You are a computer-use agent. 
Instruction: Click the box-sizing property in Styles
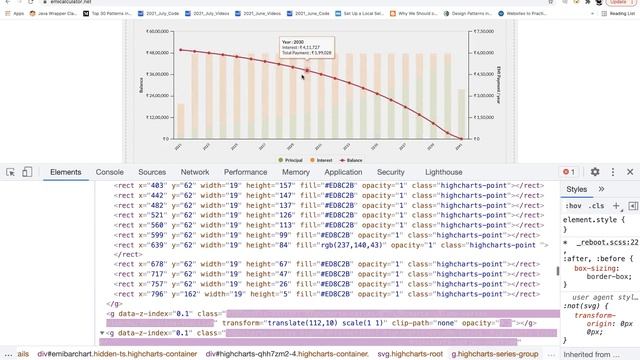coord(596,269)
